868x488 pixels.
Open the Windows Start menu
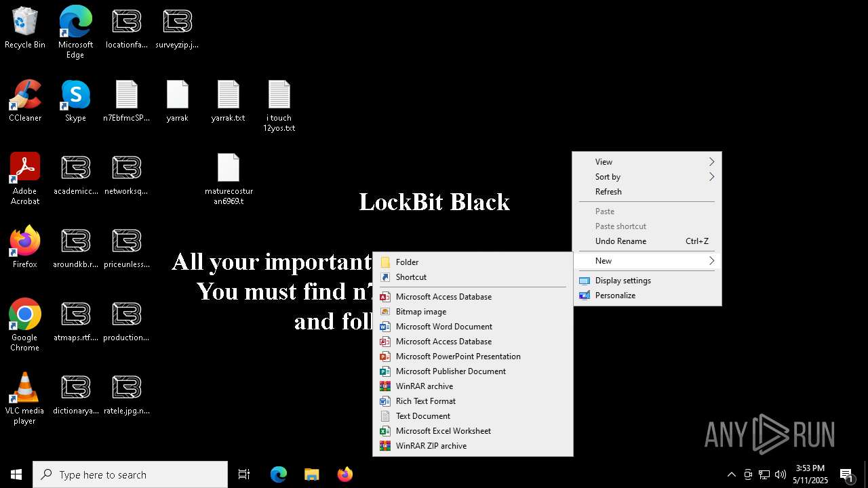16,474
